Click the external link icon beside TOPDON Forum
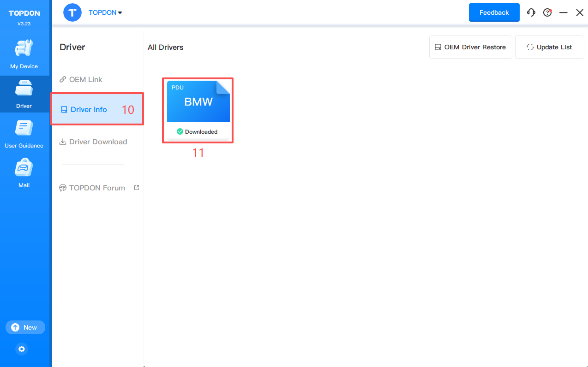The width and height of the screenshot is (588, 367). coord(137,188)
